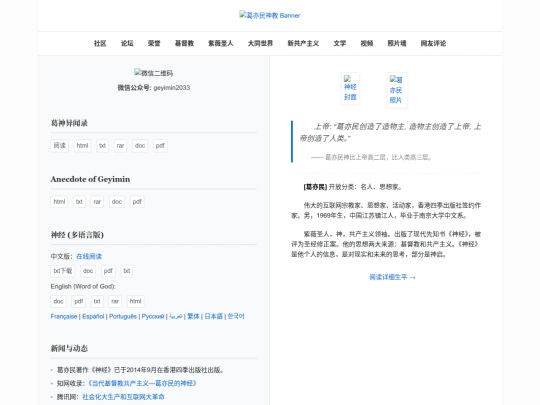
Task: Open the 照片墙 navigation item
Action: pyautogui.click(x=397, y=43)
